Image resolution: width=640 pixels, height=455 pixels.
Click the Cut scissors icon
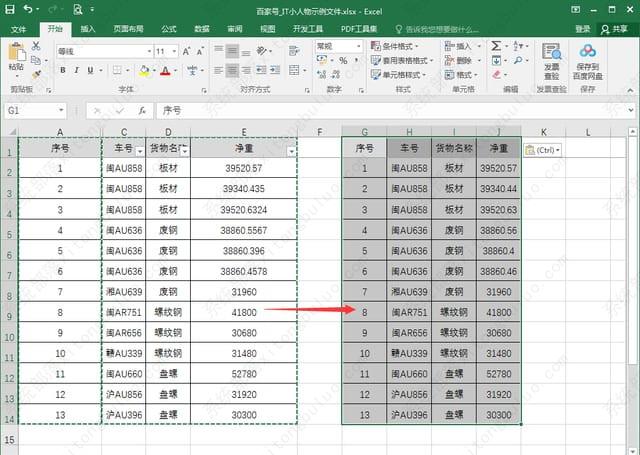click(36, 46)
